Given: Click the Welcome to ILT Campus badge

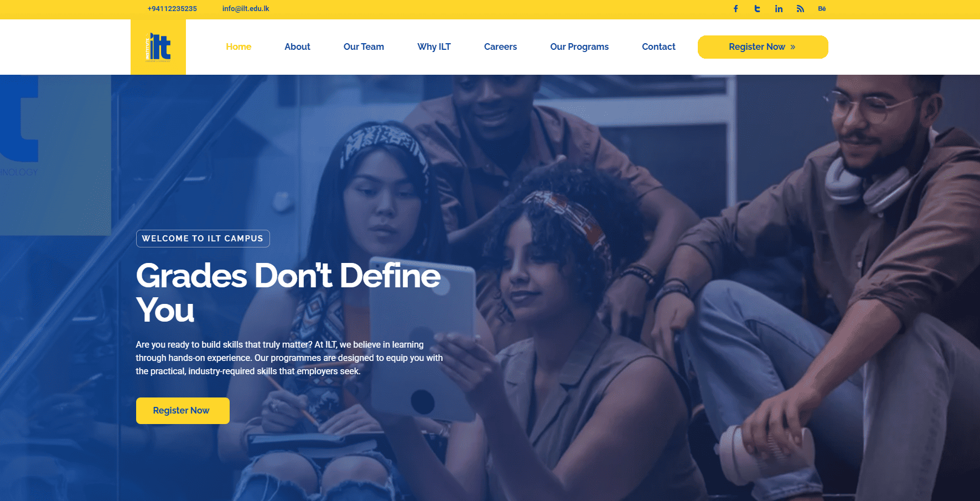Looking at the screenshot, I should click(203, 239).
